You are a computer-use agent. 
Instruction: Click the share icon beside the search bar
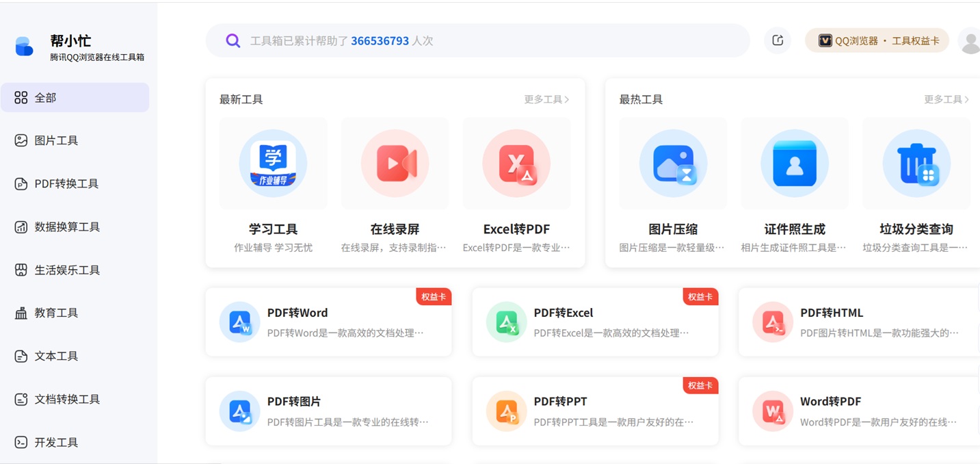coord(777,40)
